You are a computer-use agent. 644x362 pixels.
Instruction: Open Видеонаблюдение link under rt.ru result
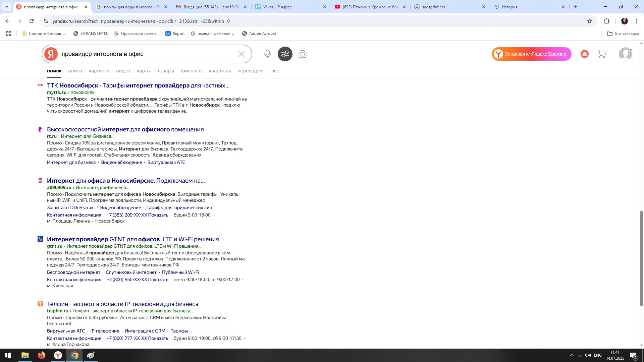tap(121, 162)
